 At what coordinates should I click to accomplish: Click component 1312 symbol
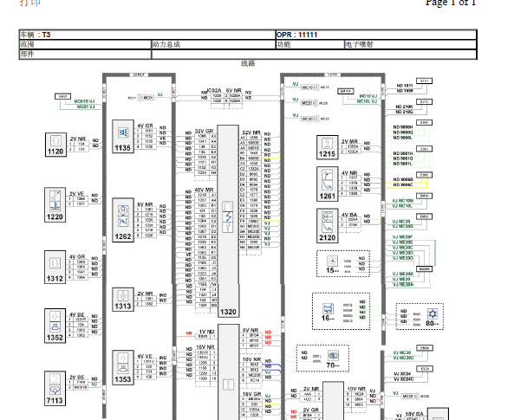[x=55, y=268]
